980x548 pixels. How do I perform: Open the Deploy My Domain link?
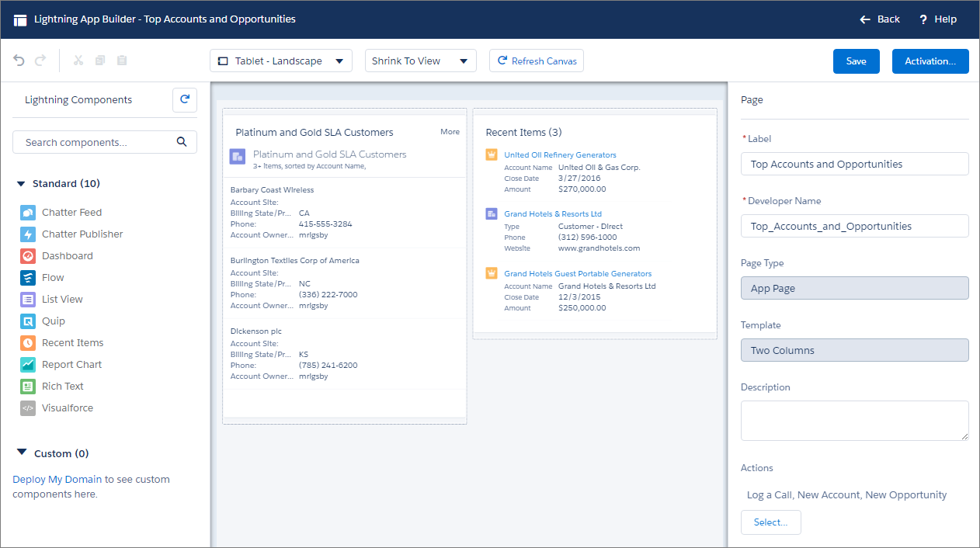[x=57, y=479]
